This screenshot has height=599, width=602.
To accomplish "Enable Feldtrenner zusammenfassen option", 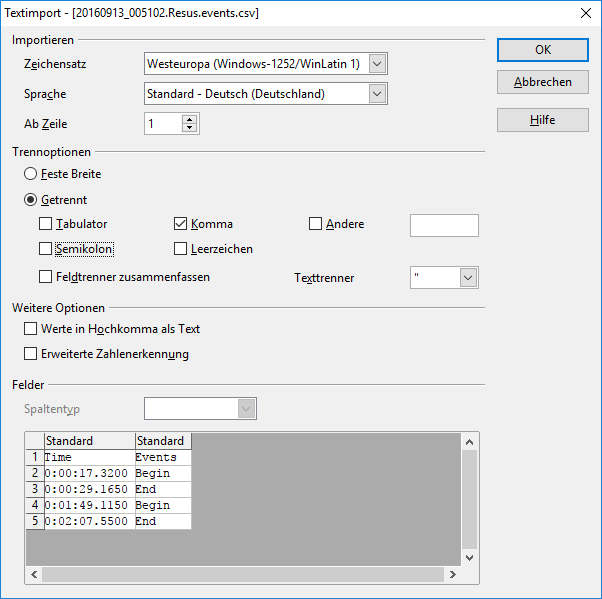I will (46, 277).
